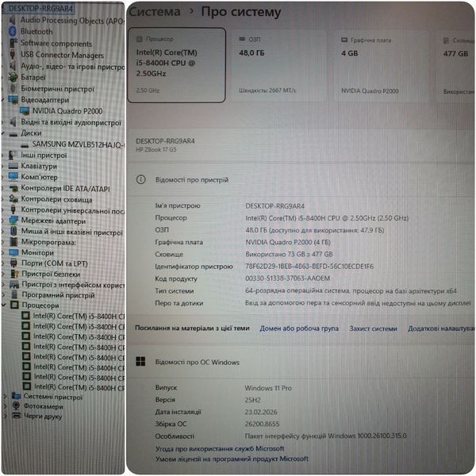This screenshot has height=476, width=476.
Task: Click the Audio Processing Objects icon
Action: pyautogui.click(x=13, y=21)
